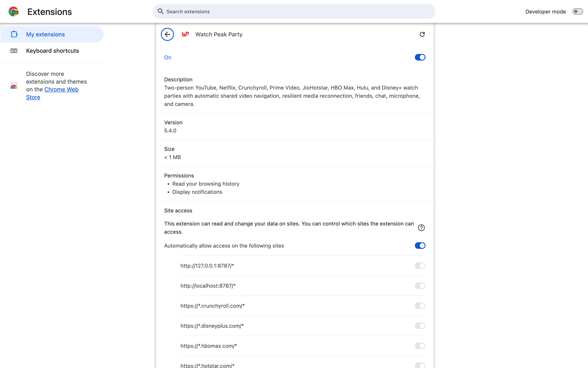Click Read your browsing history permission

(x=206, y=184)
